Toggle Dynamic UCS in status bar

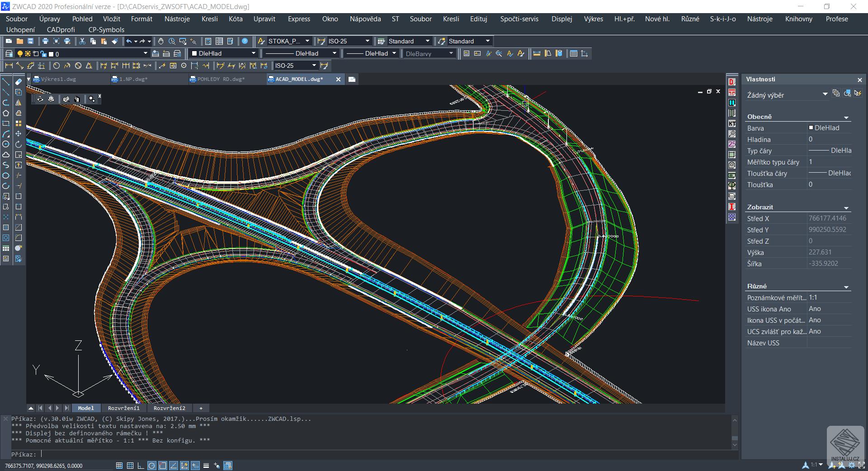coord(184,466)
